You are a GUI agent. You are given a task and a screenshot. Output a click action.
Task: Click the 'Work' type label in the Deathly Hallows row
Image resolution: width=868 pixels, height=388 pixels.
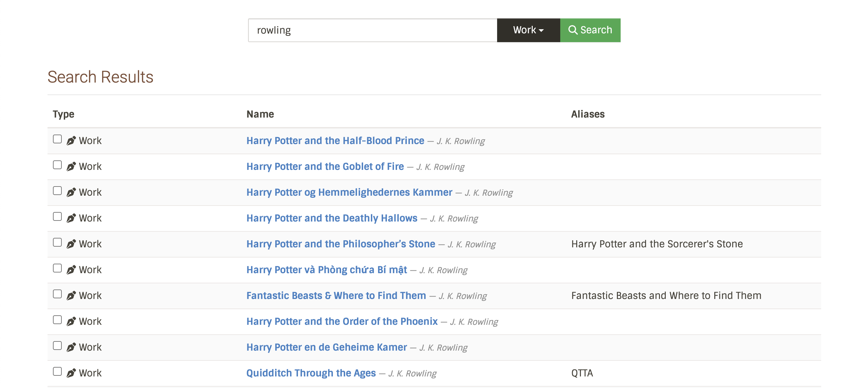coord(90,218)
